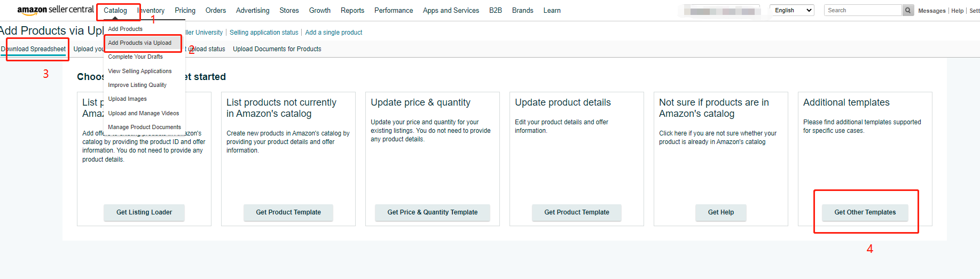980x279 pixels.
Task: Get Product Template for new catalog products
Action: tap(288, 212)
